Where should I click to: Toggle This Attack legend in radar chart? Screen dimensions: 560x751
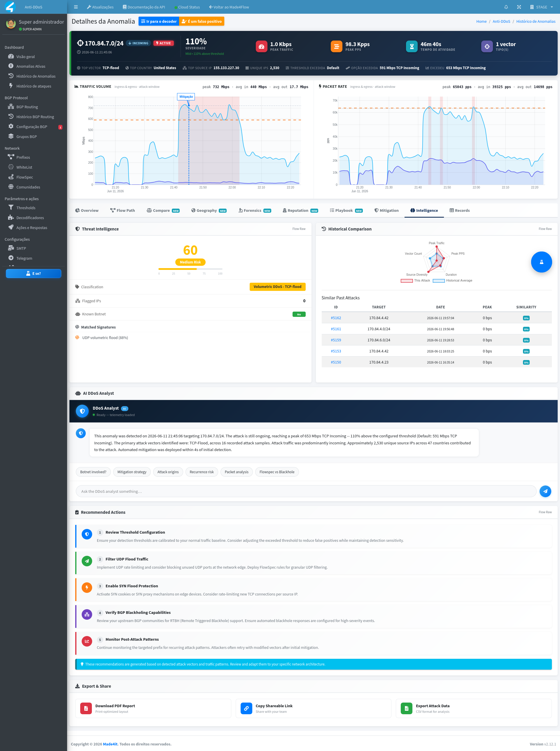pyautogui.click(x=415, y=280)
